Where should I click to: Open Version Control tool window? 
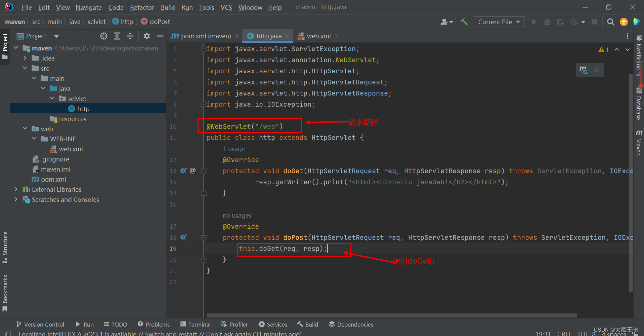[40, 324]
